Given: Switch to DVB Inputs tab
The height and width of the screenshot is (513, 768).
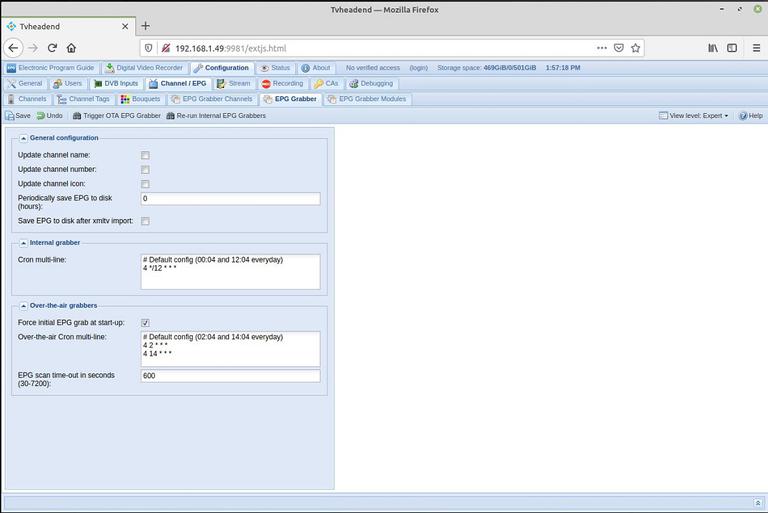Looking at the screenshot, I should coord(116,84).
